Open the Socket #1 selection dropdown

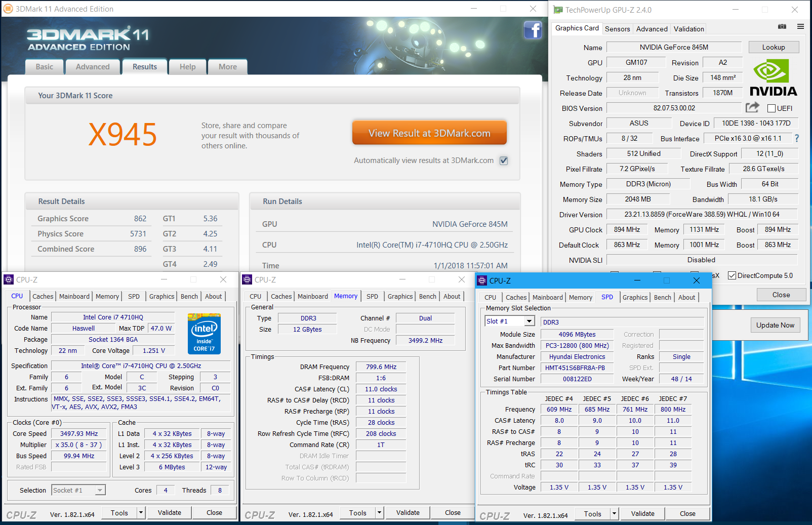[x=100, y=490]
